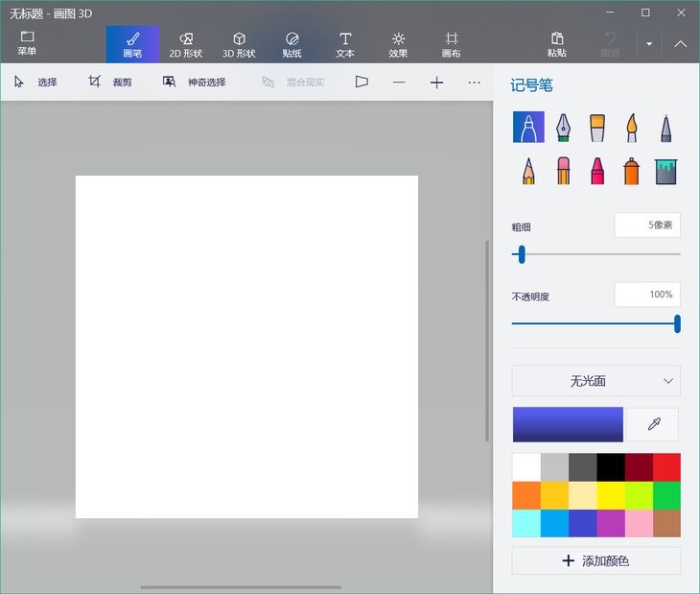Choose the pink color swatch
Screen dimensions: 700x594
(639, 523)
